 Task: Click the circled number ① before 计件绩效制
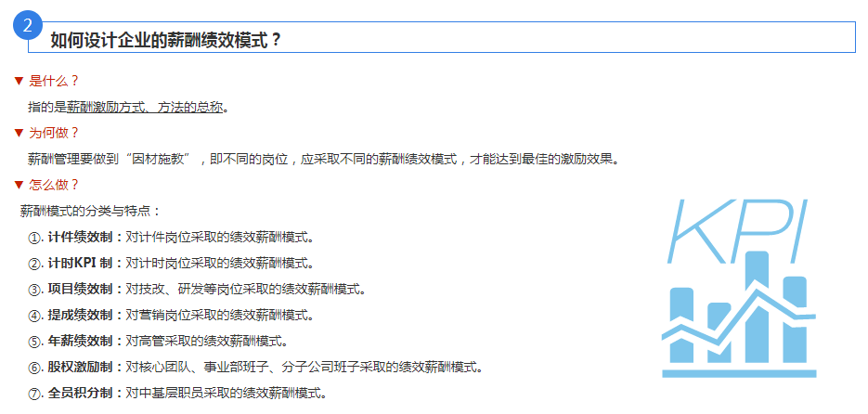tap(35, 237)
